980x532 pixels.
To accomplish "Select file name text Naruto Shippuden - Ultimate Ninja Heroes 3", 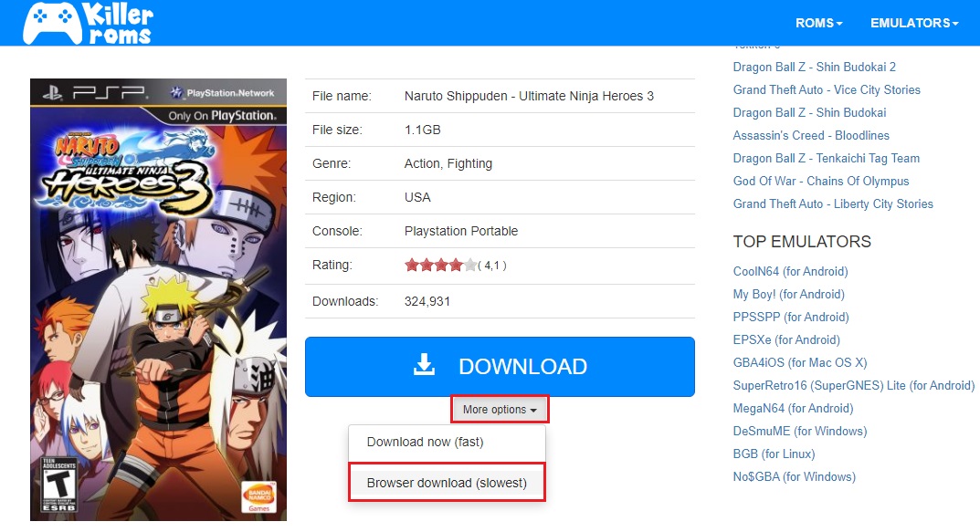I will [x=529, y=96].
